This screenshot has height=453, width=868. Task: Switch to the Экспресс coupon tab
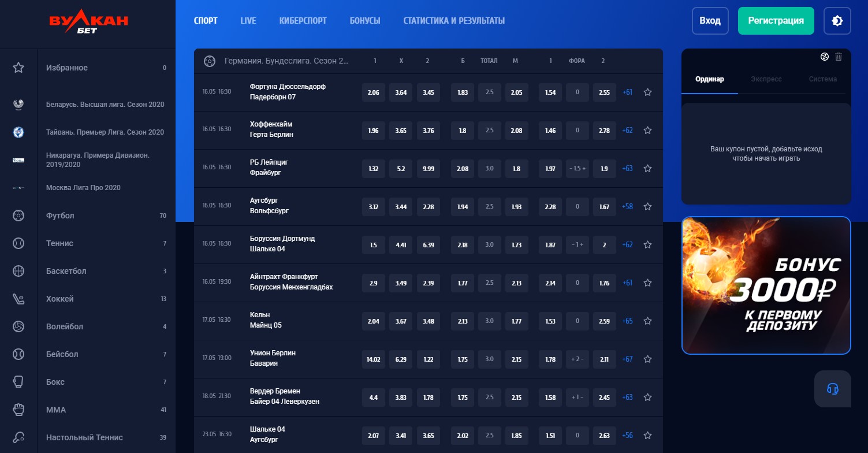click(766, 79)
